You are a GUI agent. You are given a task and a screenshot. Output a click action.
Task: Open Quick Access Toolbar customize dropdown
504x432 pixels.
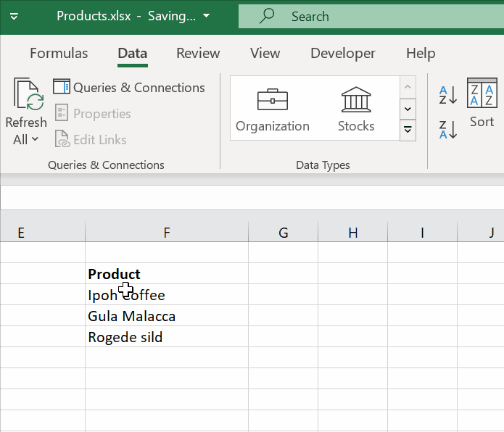pos(14,16)
